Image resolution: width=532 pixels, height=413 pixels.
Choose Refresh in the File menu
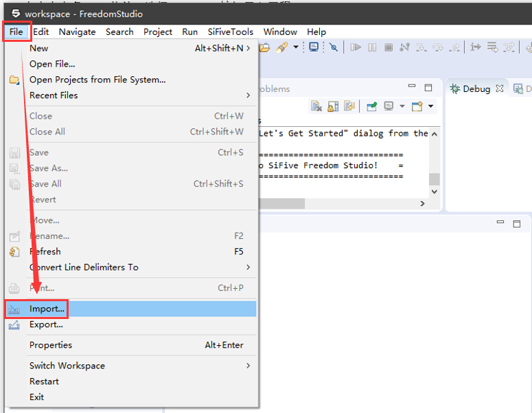point(130,252)
